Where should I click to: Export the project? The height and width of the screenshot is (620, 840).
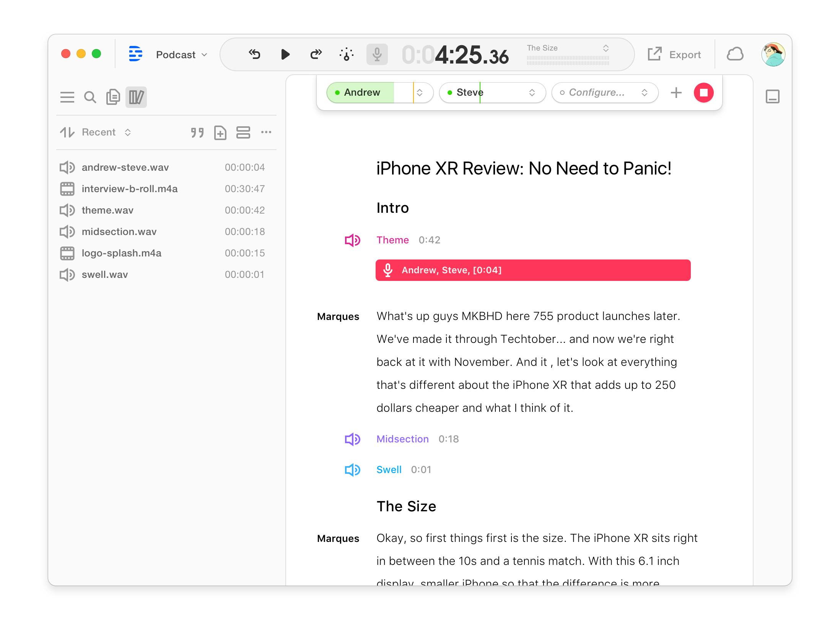pos(674,55)
